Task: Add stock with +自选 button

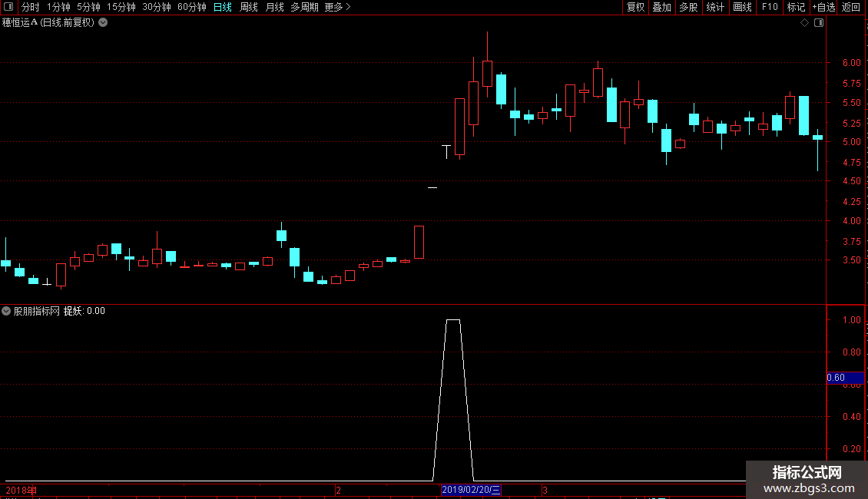Action: click(823, 7)
